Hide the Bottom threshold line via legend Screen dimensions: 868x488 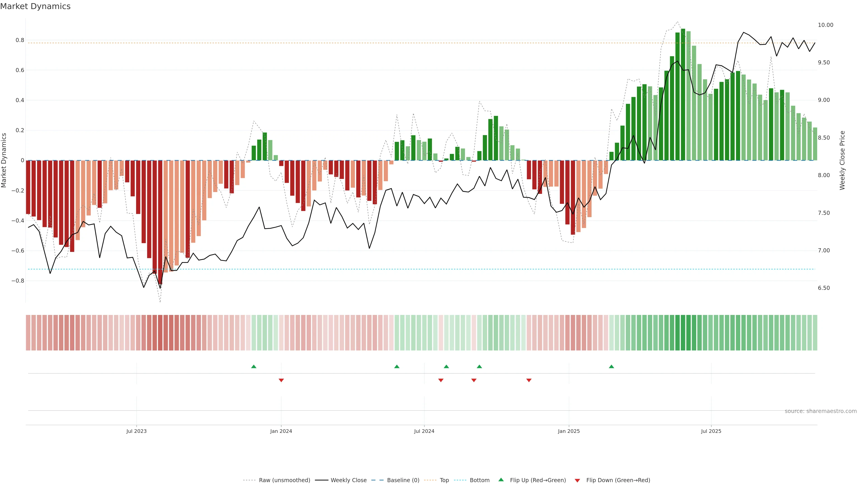pyautogui.click(x=479, y=480)
